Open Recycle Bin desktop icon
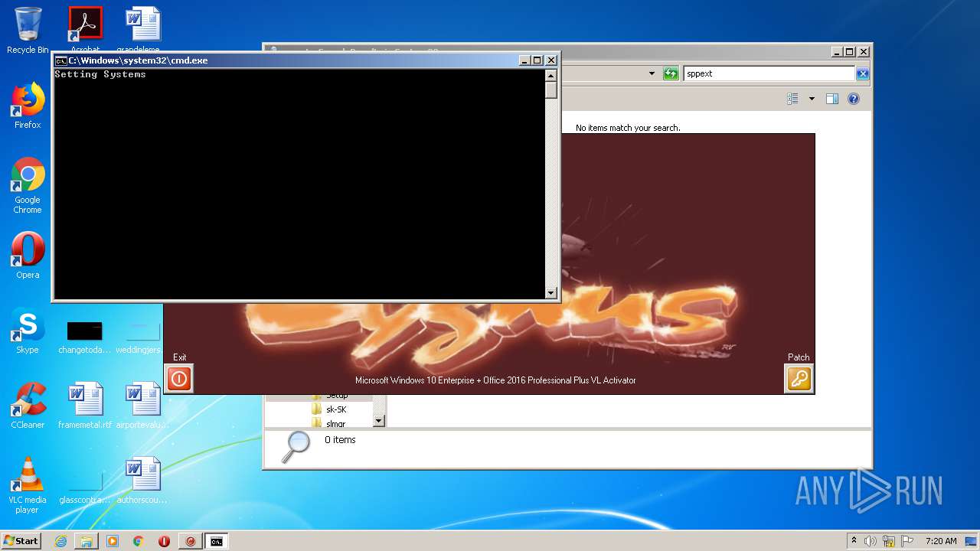Image resolution: width=980 pixels, height=551 pixels. coord(28,31)
